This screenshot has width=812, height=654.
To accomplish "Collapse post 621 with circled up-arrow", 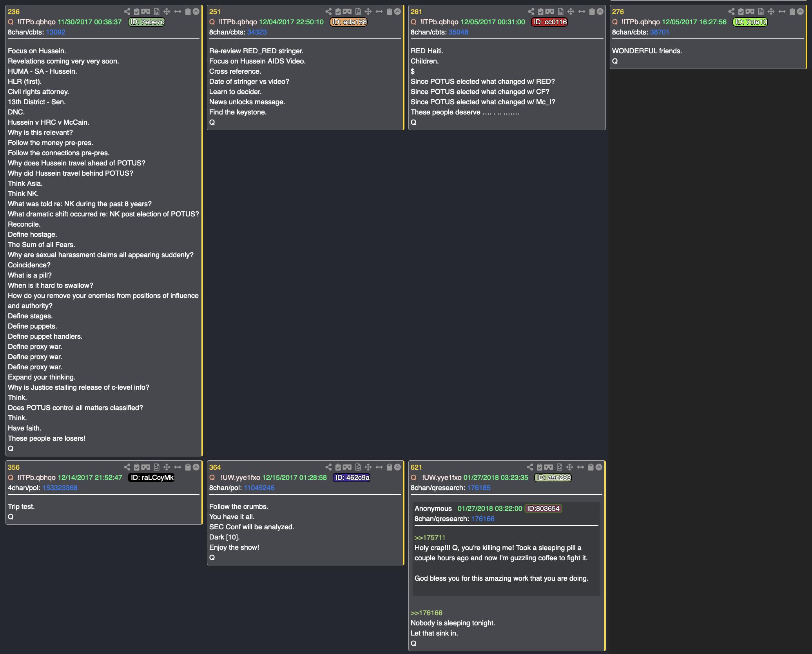I will pyautogui.click(x=599, y=467).
